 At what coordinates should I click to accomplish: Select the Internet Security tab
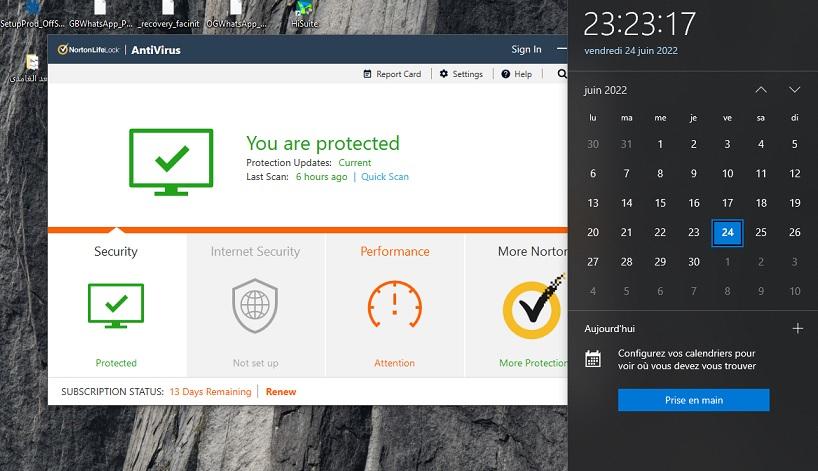256,305
